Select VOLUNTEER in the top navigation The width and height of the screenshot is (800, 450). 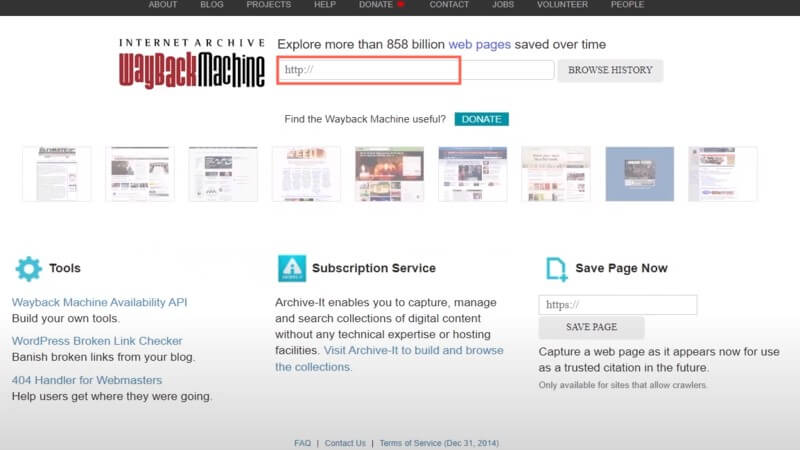[562, 5]
